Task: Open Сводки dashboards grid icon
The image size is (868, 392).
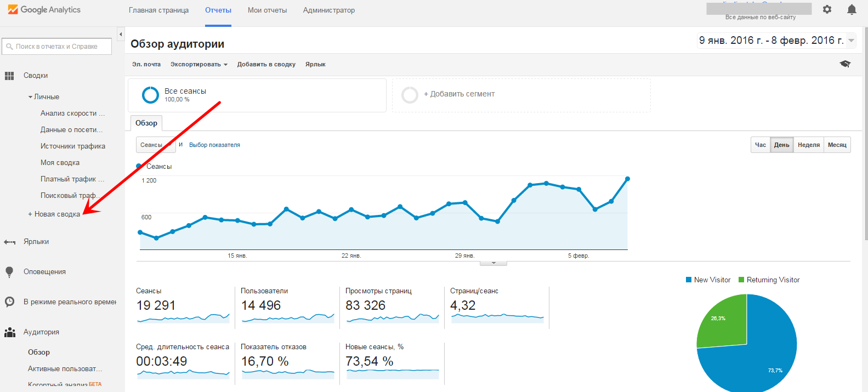Action: point(9,76)
